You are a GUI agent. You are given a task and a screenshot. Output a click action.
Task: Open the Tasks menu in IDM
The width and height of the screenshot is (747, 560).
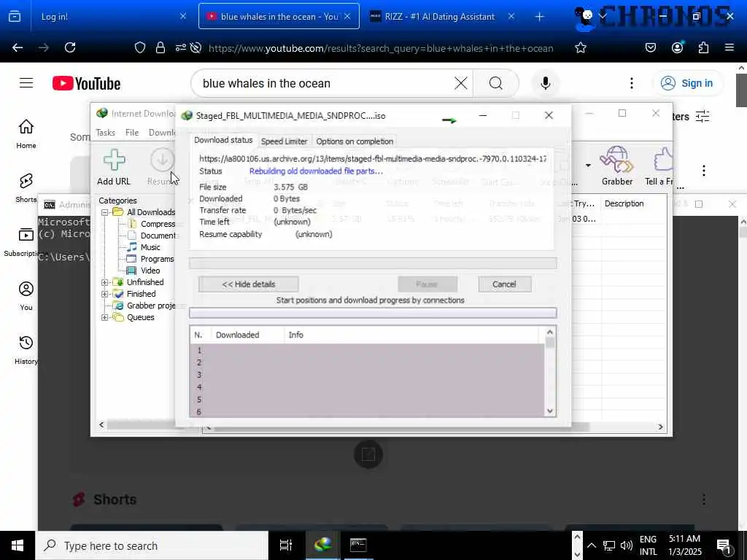pyautogui.click(x=105, y=133)
